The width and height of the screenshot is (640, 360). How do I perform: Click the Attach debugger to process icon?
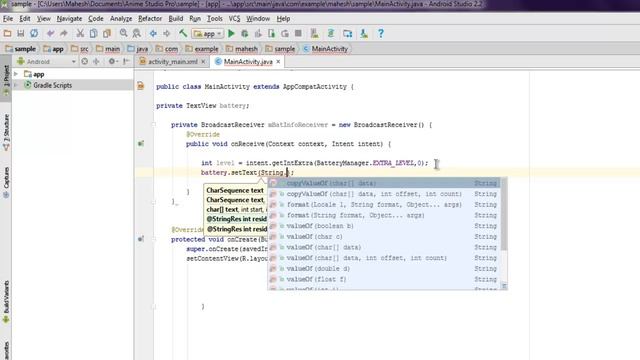271,33
